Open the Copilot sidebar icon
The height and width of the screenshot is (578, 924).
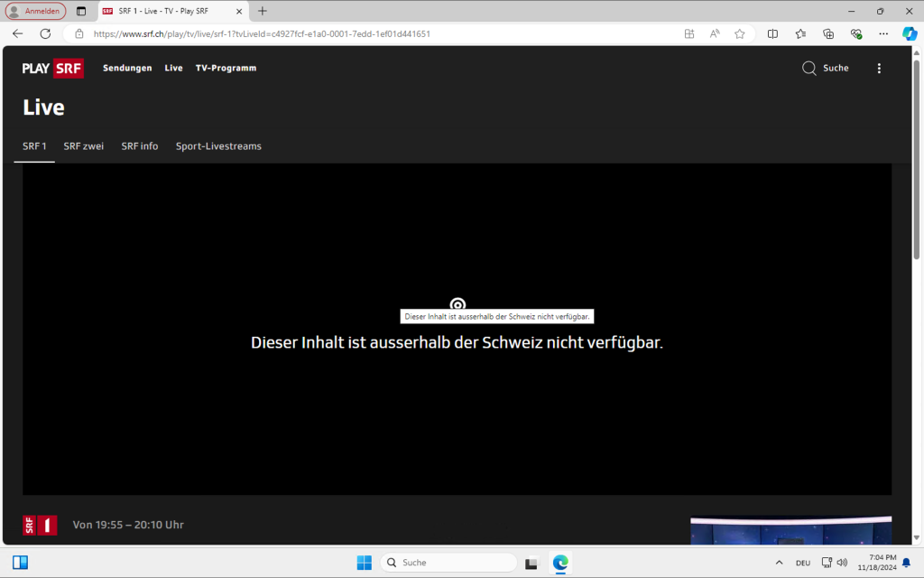[910, 33]
